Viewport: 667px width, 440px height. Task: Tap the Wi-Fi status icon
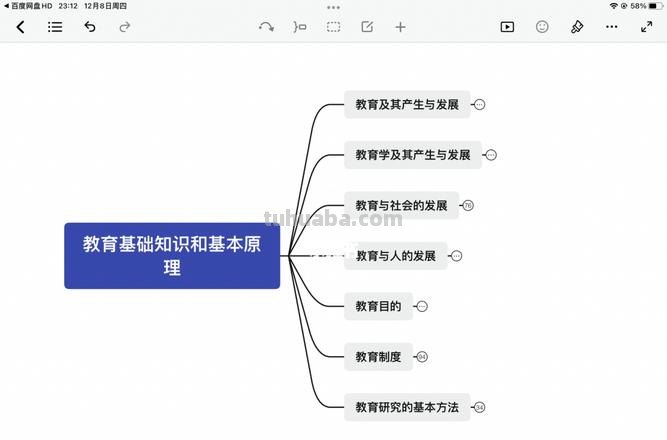click(613, 6)
